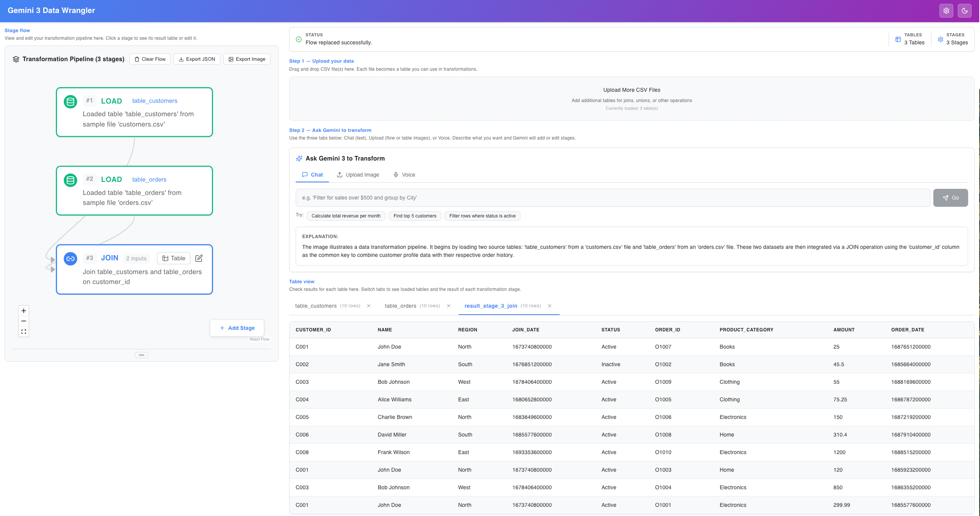
Task: Toggle dark mode moon icon
Action: coord(964,11)
